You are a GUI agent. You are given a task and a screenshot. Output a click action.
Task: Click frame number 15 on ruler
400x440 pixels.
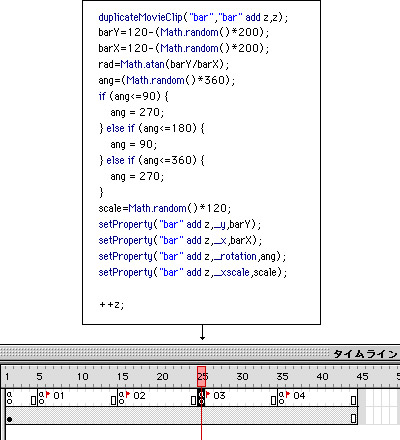123,377
